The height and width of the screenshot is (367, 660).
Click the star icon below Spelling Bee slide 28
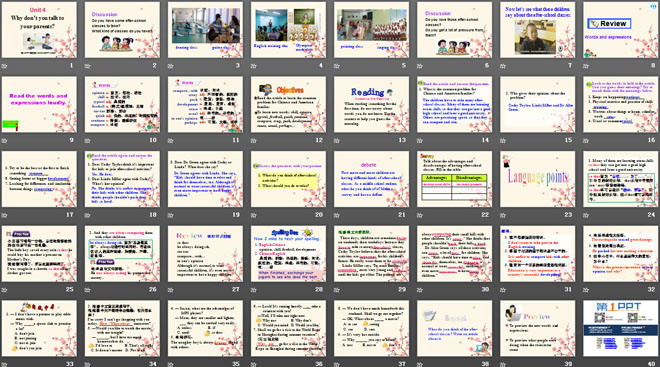click(254, 290)
